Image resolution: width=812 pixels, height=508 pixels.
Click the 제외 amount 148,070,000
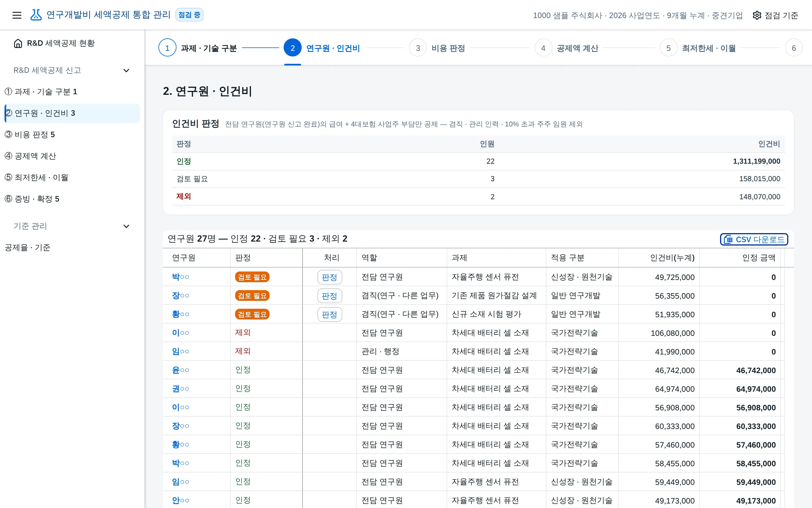760,196
